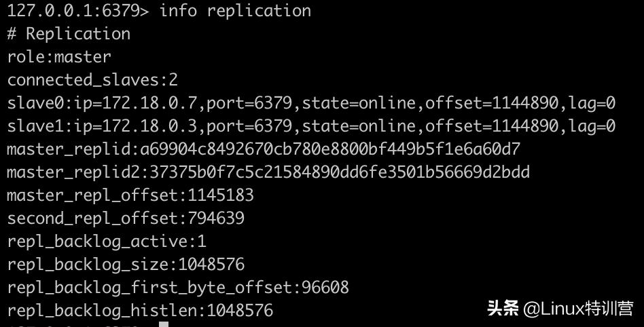The image size is (644, 327).
Task: Click the 'connected_slaves:2' line
Action: coord(92,80)
